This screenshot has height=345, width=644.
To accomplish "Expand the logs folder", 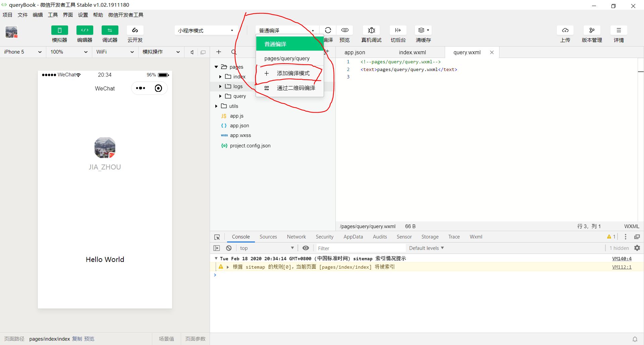I will [220, 86].
